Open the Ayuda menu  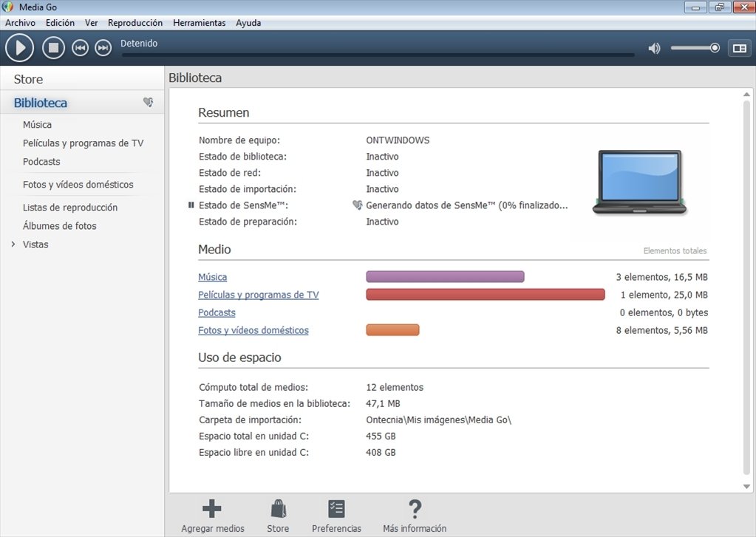(248, 23)
